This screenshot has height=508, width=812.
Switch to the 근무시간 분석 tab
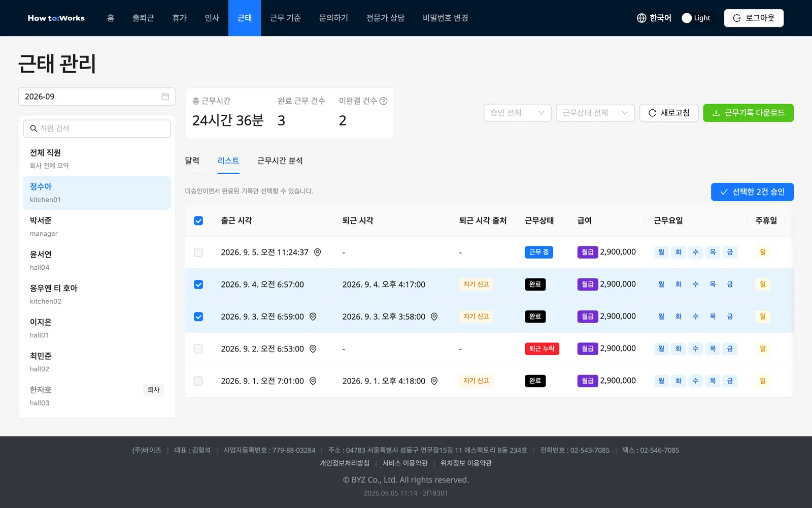click(280, 161)
